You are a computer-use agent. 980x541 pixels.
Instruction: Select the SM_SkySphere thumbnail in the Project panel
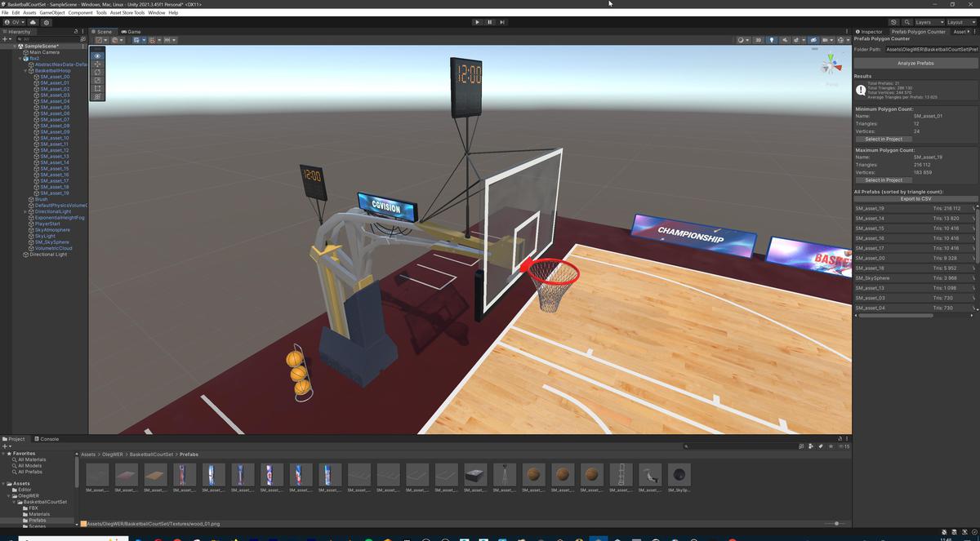pyautogui.click(x=678, y=475)
